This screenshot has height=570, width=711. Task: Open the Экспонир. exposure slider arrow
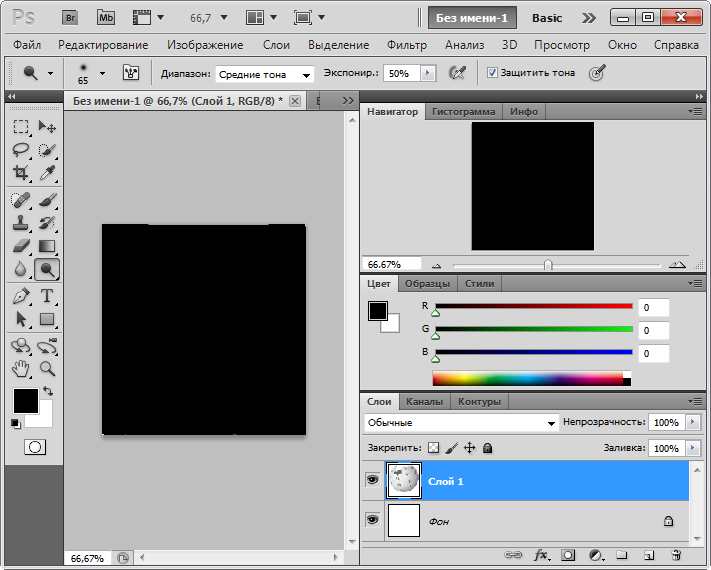pos(427,73)
